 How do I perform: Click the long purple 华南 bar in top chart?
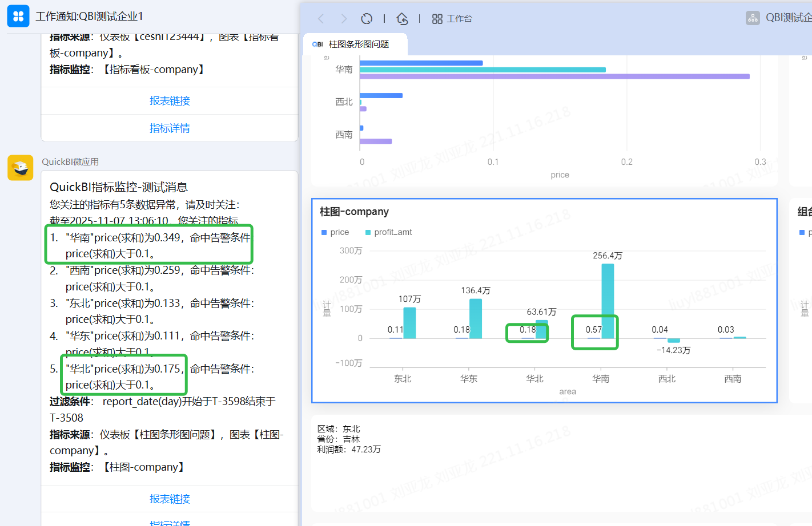coord(554,76)
